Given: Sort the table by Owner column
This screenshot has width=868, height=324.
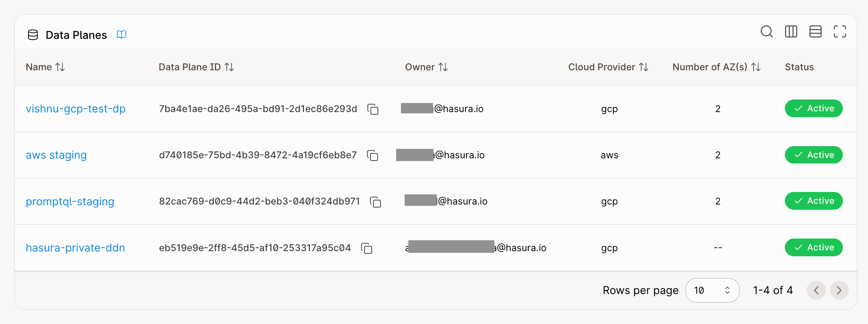Looking at the screenshot, I should coord(443,67).
